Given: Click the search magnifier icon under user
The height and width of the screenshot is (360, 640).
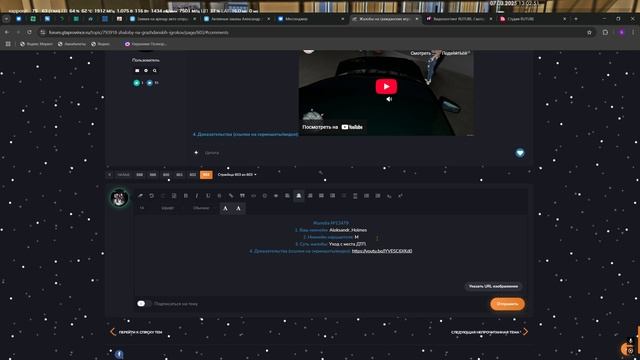Looking at the screenshot, I should [155, 71].
